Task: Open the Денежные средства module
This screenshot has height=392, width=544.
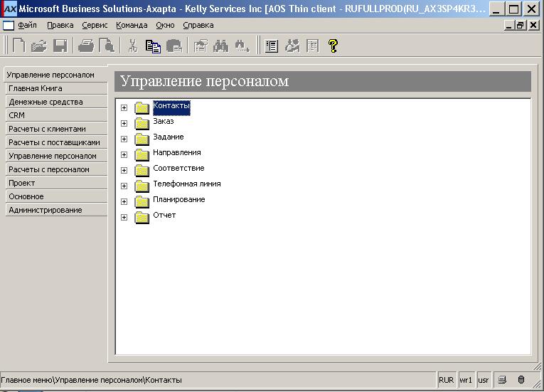Action: pyautogui.click(x=56, y=102)
